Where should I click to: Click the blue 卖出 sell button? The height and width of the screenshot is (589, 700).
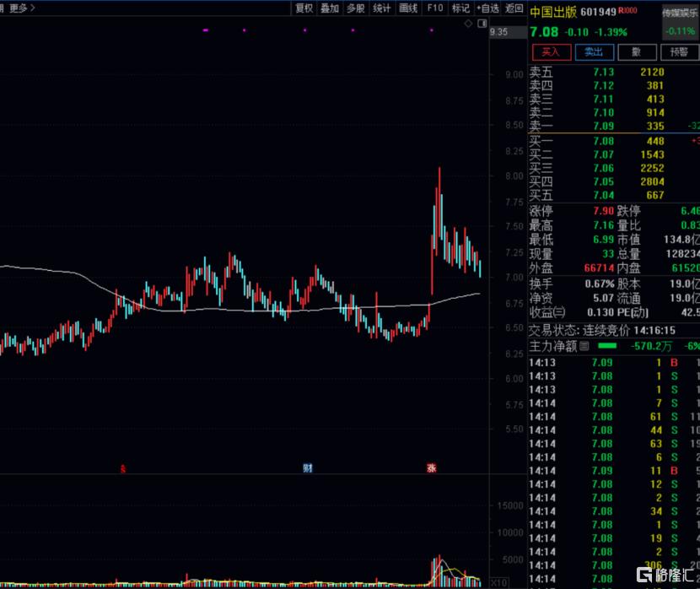click(595, 51)
